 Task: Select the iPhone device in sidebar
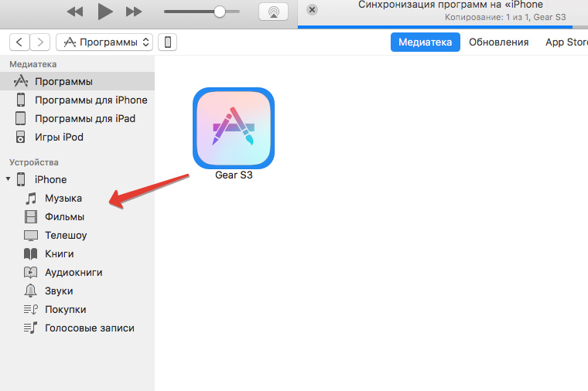77,179
